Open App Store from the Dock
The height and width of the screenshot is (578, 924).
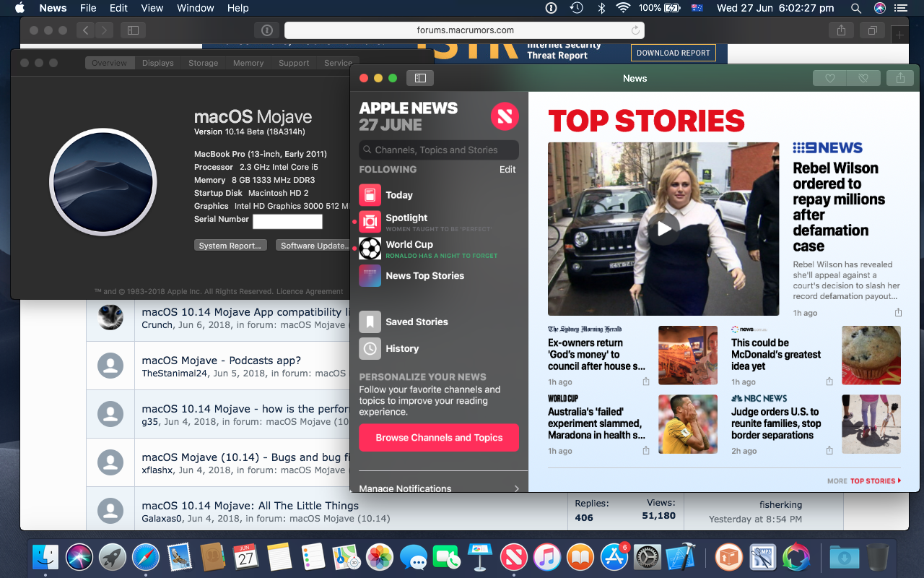coord(614,557)
